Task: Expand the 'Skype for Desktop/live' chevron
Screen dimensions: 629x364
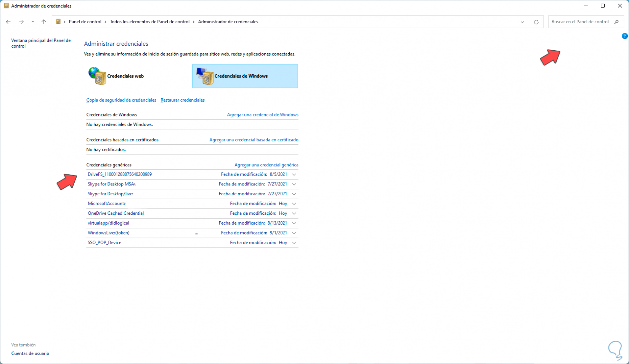Action: 294,194
